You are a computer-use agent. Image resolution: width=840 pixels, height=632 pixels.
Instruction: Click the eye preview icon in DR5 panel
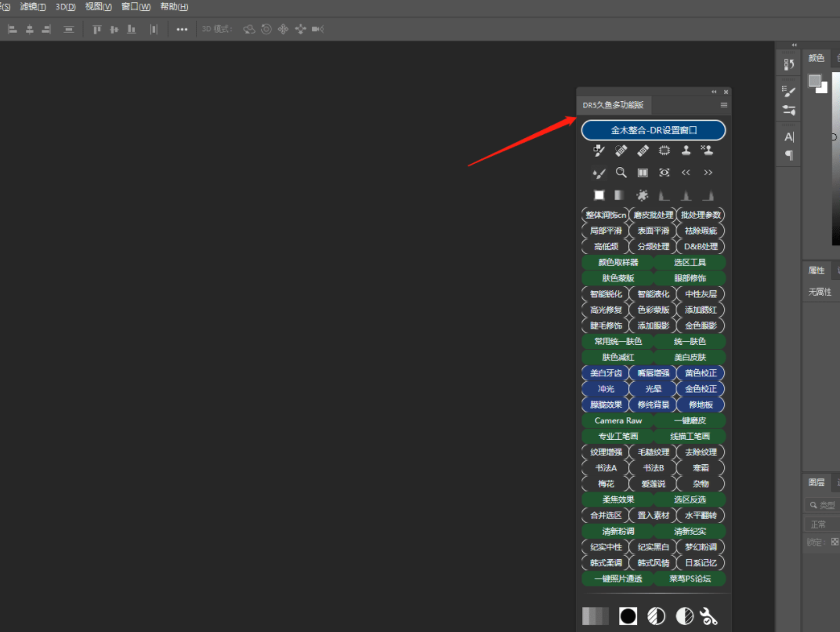point(664,173)
